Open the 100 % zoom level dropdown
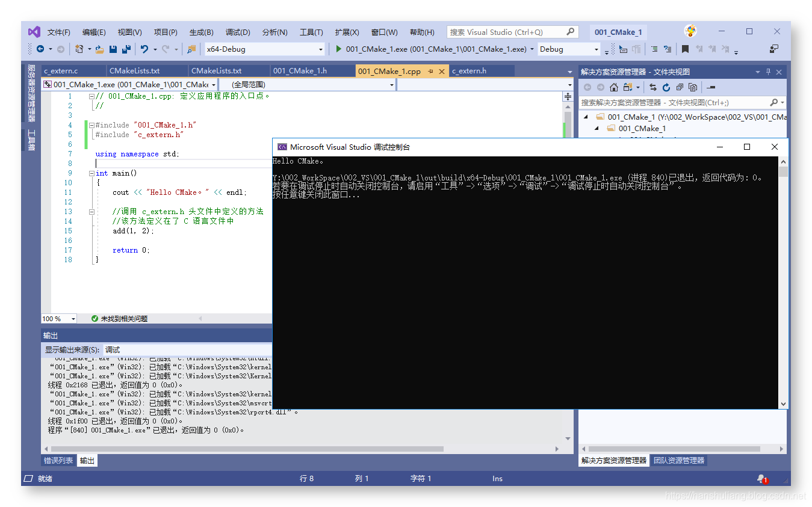 click(59, 319)
